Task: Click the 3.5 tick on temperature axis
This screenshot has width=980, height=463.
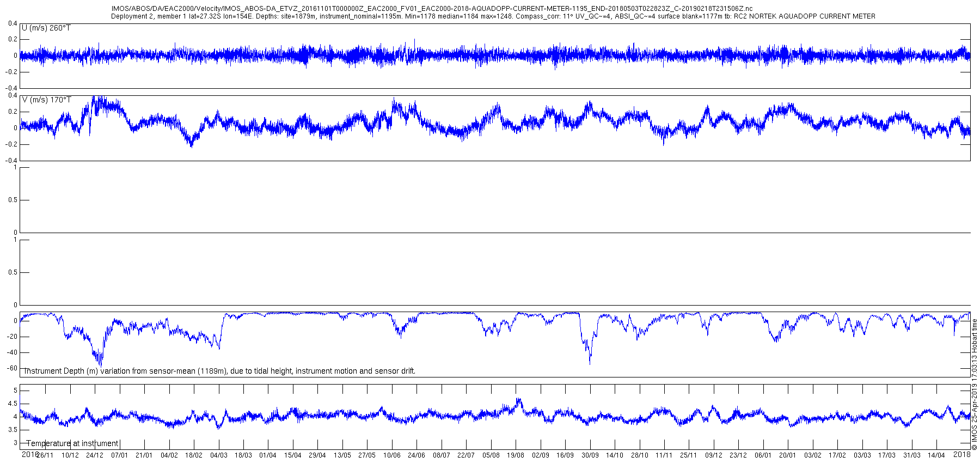Action: [12, 430]
